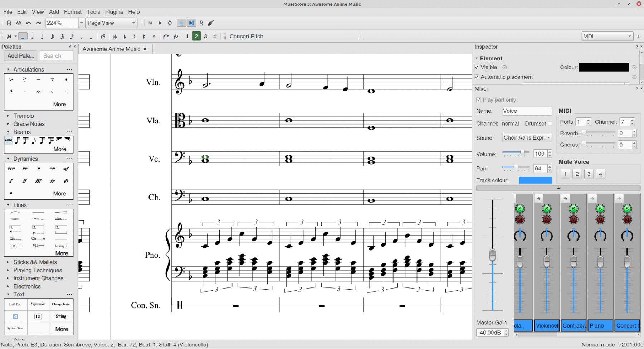Screen dimensions: 644x349
Task: Select the eighth note duration
Action: coord(52,37)
